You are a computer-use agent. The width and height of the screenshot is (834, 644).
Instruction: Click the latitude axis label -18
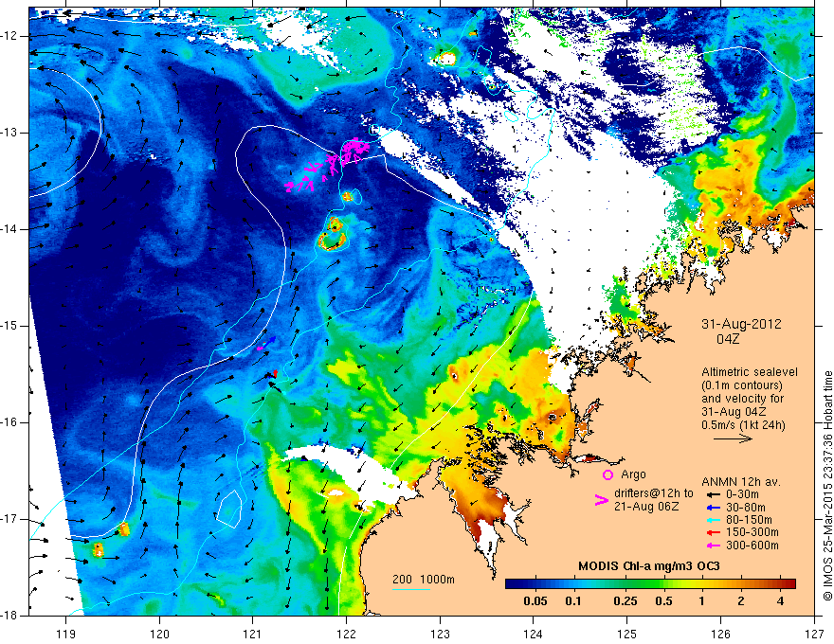tap(9, 616)
